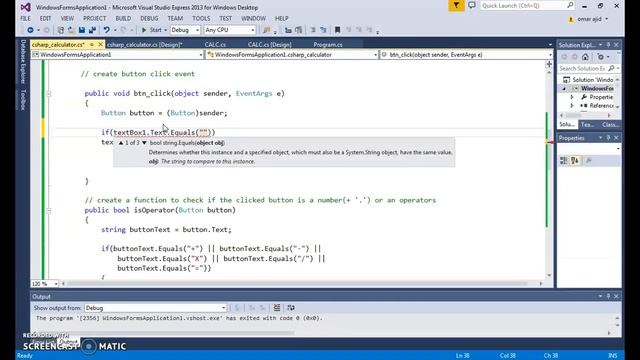Click the Quick Launch magnifier icon
Image resolution: width=640 pixels, height=360 pixels.
click(570, 5)
